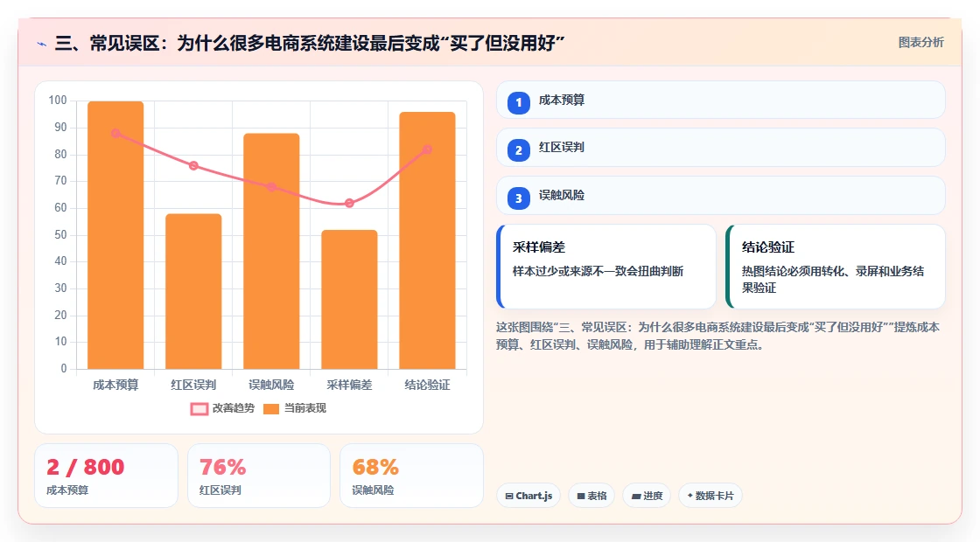Screen dimensions: 980x542
Task: Click the 结论验证 orange bar
Action: click(428, 240)
